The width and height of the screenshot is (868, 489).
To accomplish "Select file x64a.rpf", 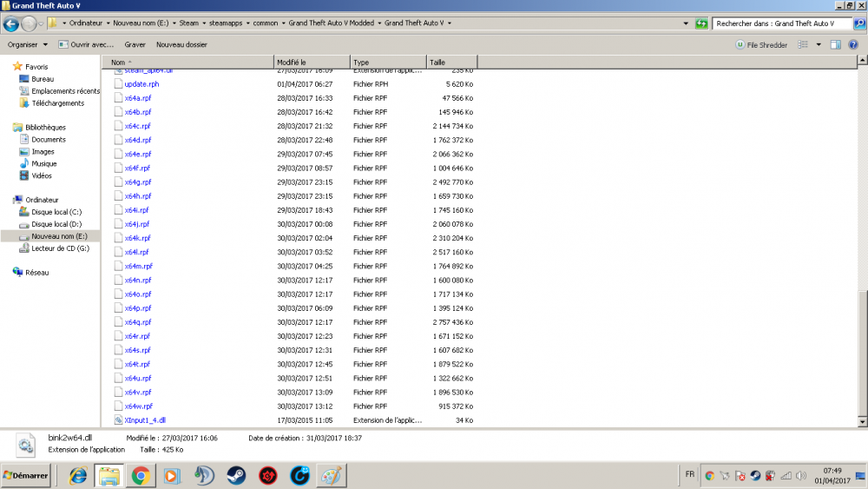I will pyautogui.click(x=138, y=98).
